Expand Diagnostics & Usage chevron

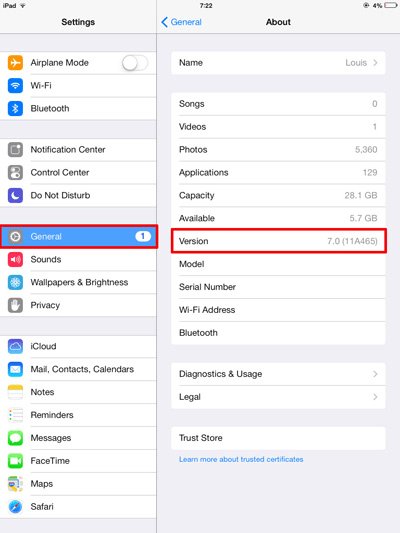coord(375,374)
